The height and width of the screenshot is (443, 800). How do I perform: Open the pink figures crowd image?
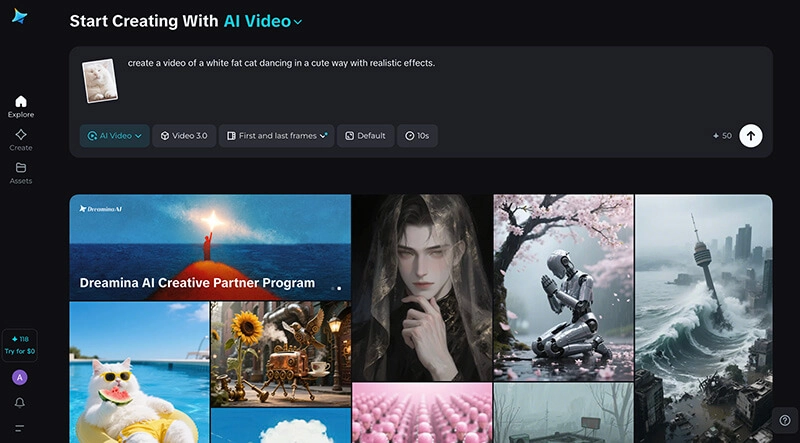[422, 413]
